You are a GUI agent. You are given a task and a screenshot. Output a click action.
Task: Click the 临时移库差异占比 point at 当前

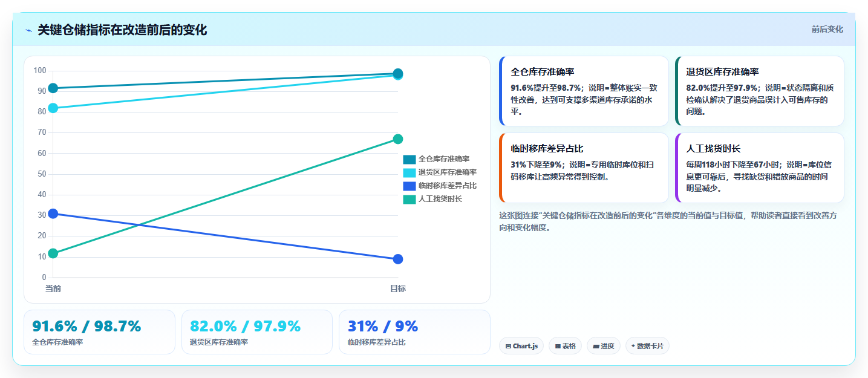53,213
